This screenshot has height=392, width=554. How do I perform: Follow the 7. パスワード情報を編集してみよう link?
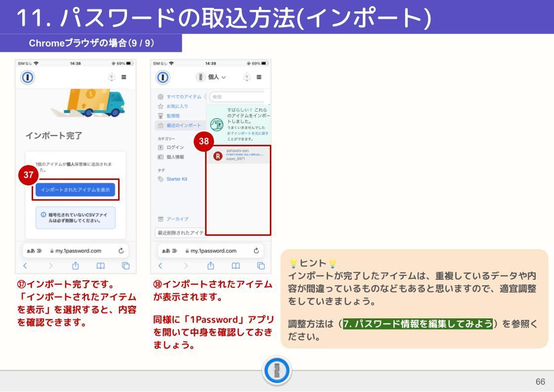pos(418,324)
